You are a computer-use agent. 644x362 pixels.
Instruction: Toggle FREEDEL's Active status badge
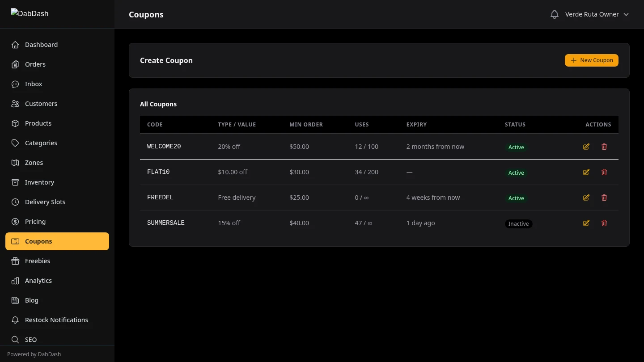516,198
